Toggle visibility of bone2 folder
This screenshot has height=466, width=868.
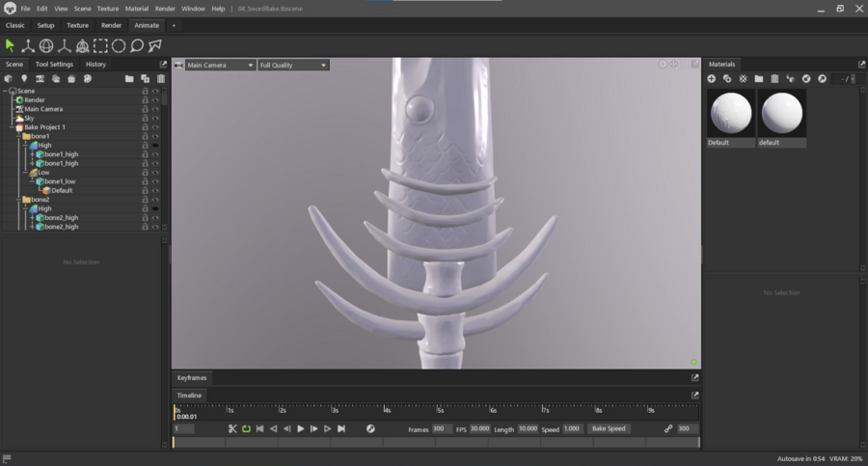155,200
